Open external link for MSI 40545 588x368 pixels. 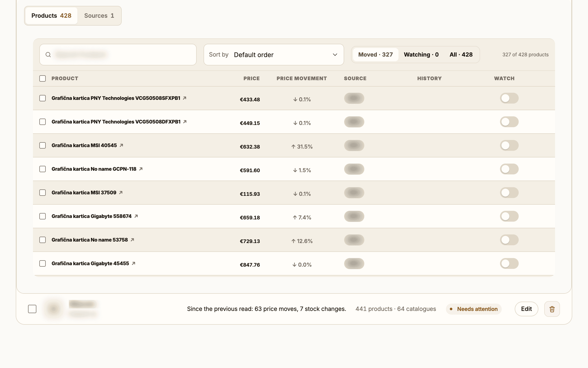coord(121,145)
